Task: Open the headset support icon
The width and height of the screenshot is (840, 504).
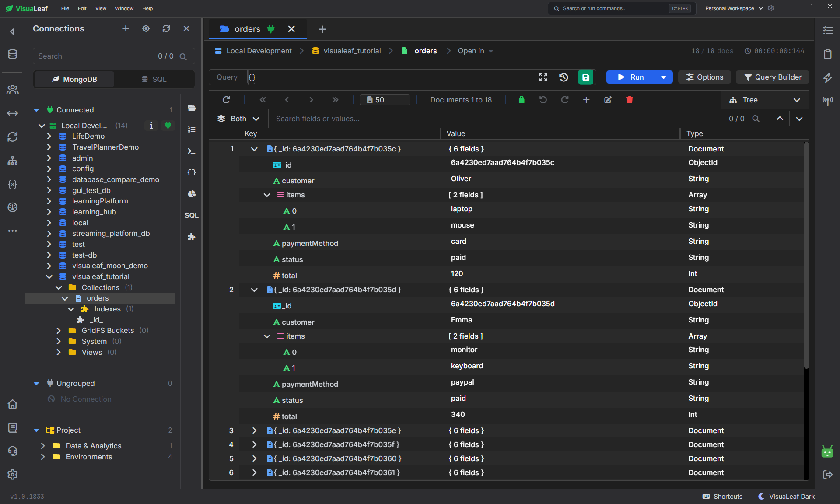Action: point(12,451)
